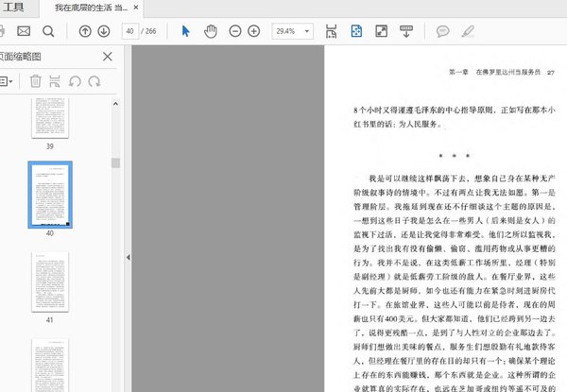Go to previous page with up arrow

(85, 31)
